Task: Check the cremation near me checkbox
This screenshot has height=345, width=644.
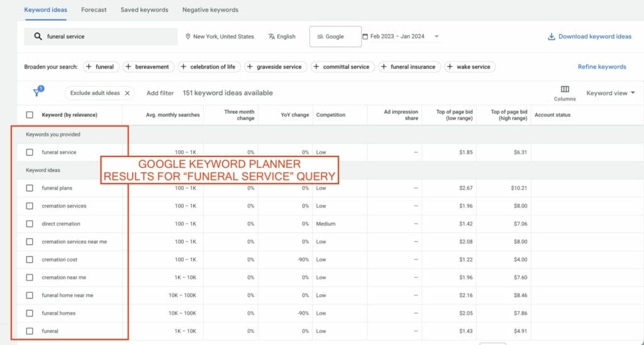Action: (30, 277)
